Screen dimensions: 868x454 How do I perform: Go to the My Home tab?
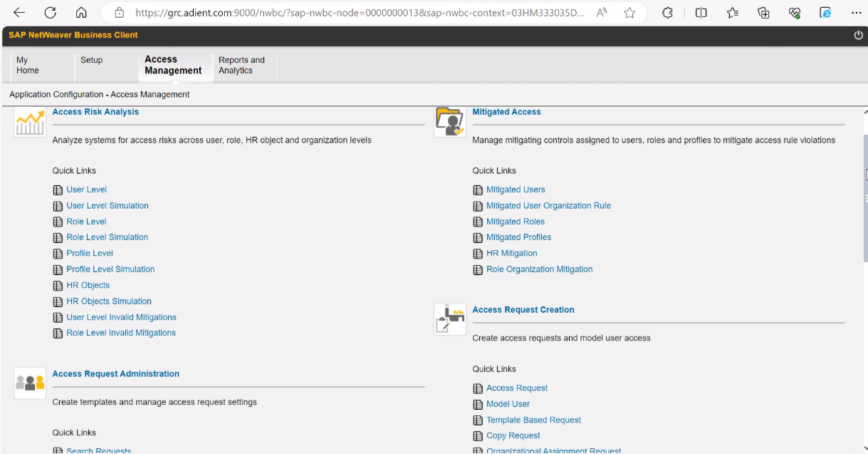(28, 65)
